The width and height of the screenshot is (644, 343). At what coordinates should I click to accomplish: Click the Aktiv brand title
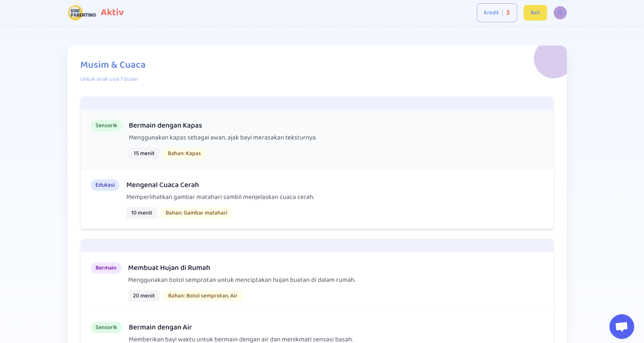tap(112, 12)
